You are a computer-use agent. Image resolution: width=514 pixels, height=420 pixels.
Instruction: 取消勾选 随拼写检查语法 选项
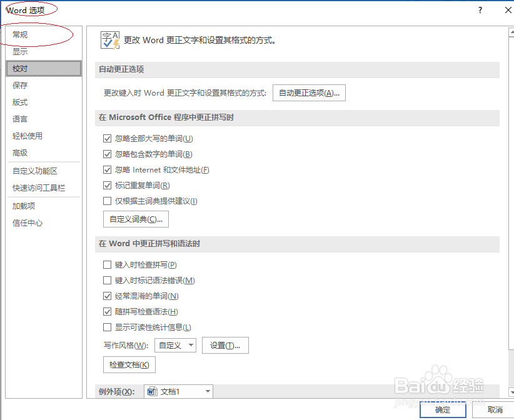click(107, 311)
